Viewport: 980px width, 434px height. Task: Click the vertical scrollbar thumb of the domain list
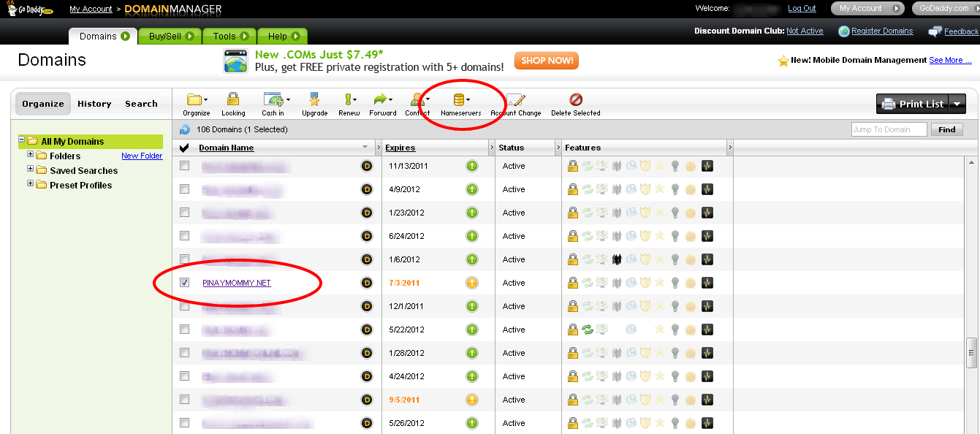pyautogui.click(x=972, y=352)
